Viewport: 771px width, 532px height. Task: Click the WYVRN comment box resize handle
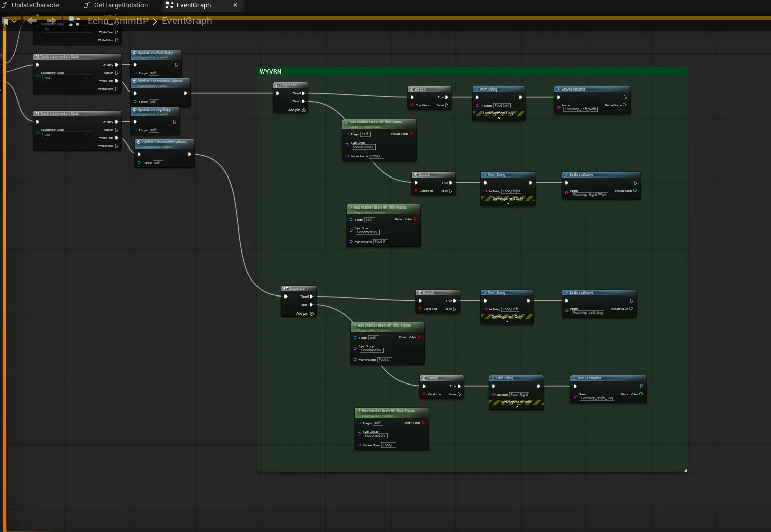click(x=685, y=470)
